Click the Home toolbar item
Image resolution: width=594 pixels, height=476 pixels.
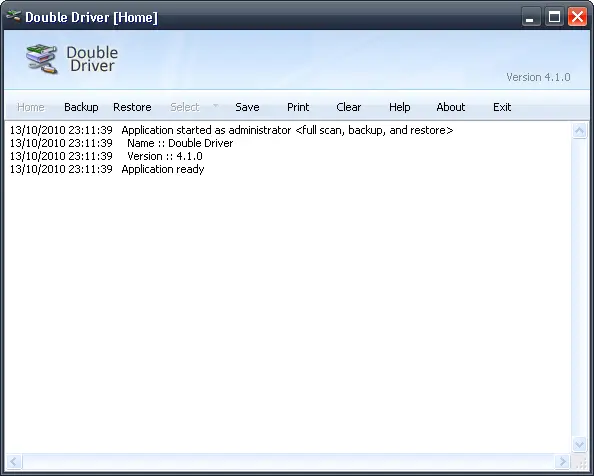(x=31, y=107)
